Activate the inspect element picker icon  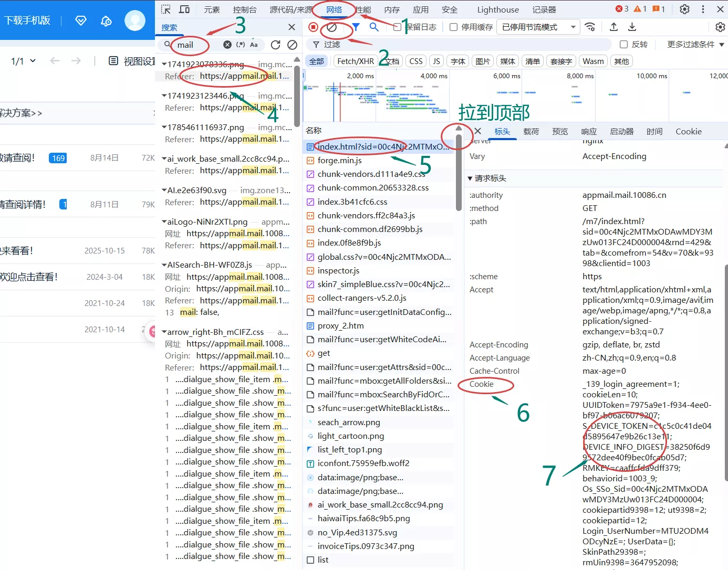166,9
